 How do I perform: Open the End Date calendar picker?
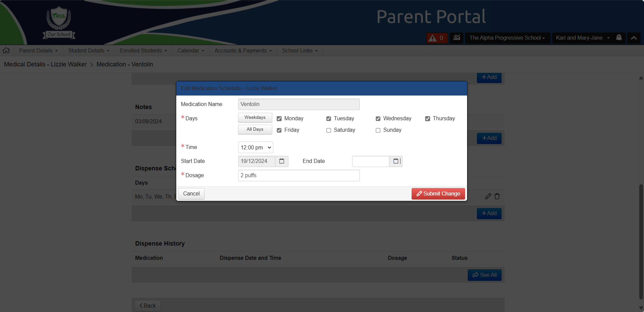coord(395,161)
